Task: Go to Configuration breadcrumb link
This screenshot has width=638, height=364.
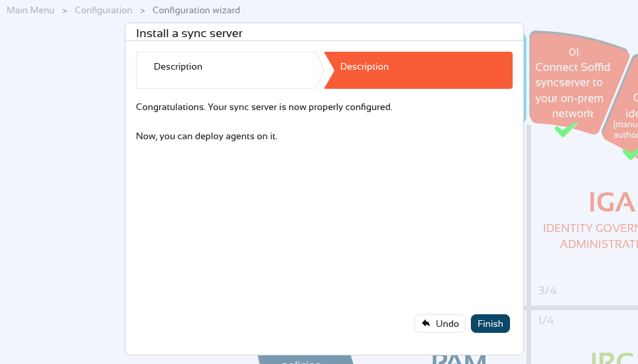Action: click(103, 10)
